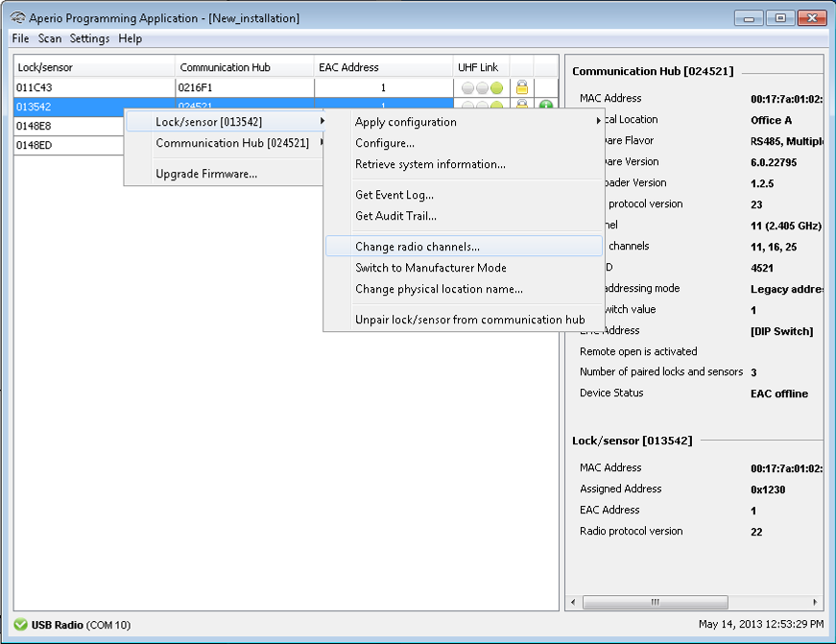Click the Lock/sensor column header
Screen dimensions: 836x644
tap(94, 67)
